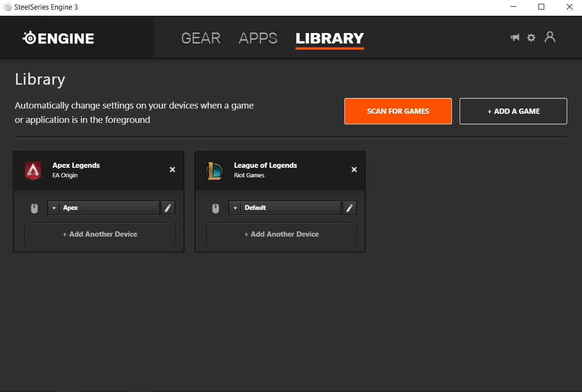Select the Apex configuration combo box

[x=104, y=208]
